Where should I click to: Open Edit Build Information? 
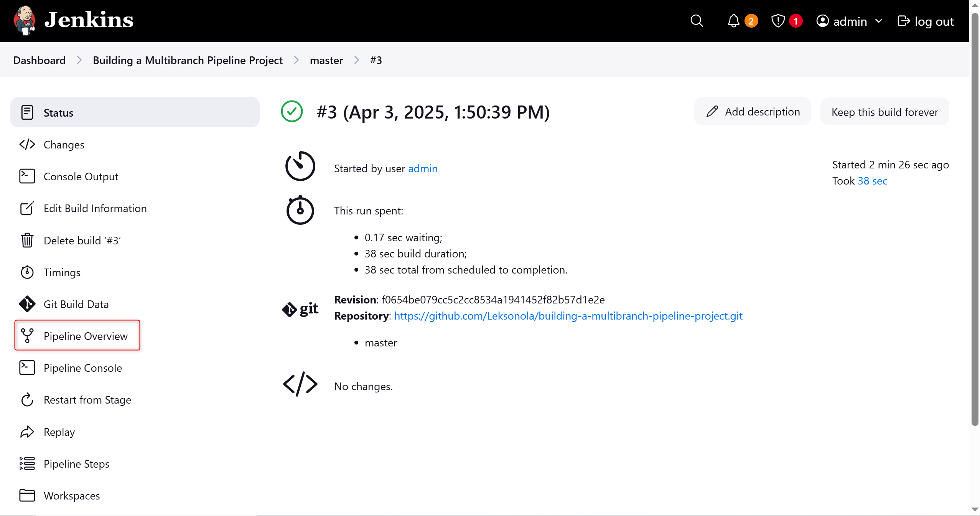coord(135,208)
